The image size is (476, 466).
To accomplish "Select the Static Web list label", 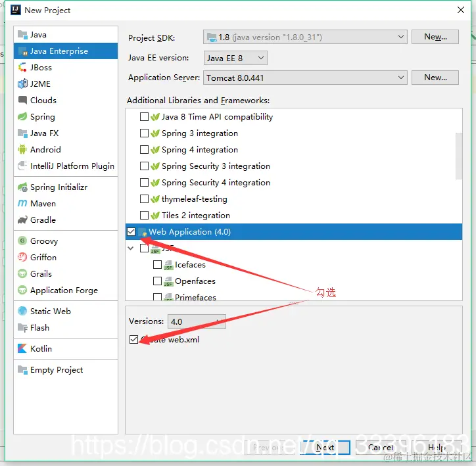I will (51, 311).
